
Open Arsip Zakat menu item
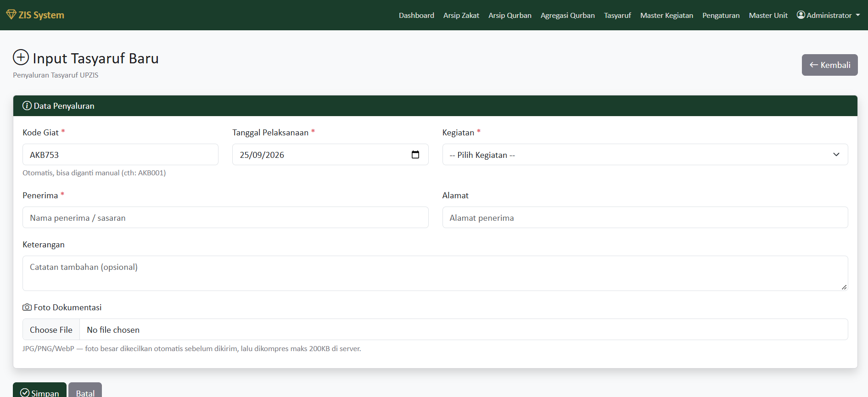coord(461,15)
